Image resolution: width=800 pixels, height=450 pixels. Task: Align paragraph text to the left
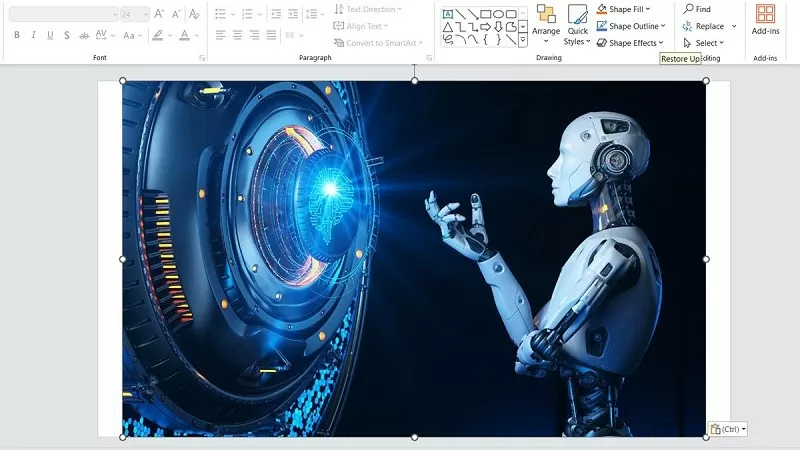[220, 35]
